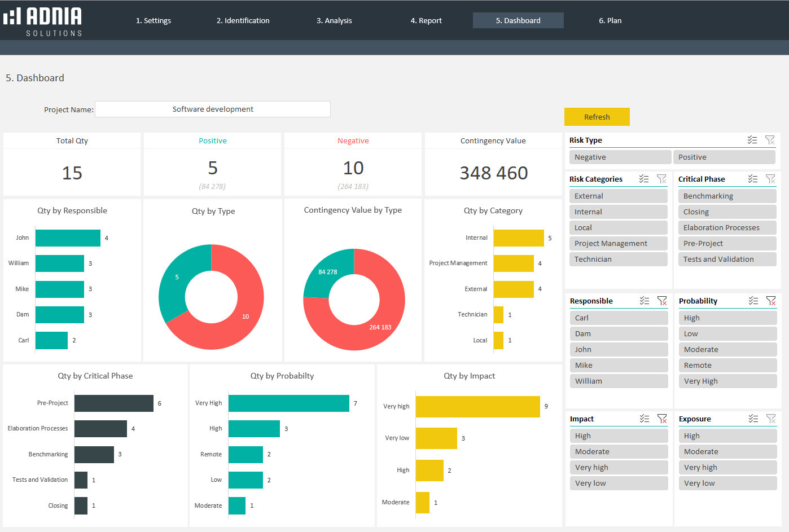Toggle Project Management category filter

pyautogui.click(x=618, y=244)
